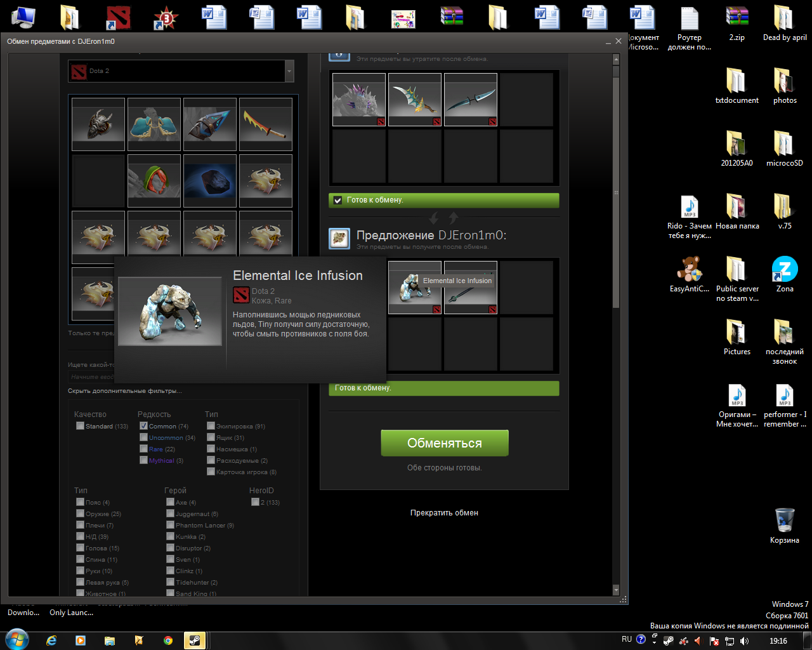Click the RU language indicator in the taskbar
The width and height of the screenshot is (812, 650).
(627, 639)
